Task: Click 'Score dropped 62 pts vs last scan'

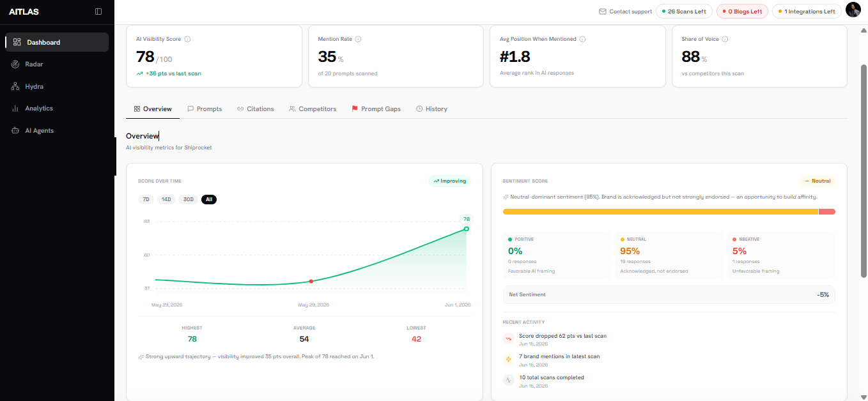Action: tap(562, 336)
